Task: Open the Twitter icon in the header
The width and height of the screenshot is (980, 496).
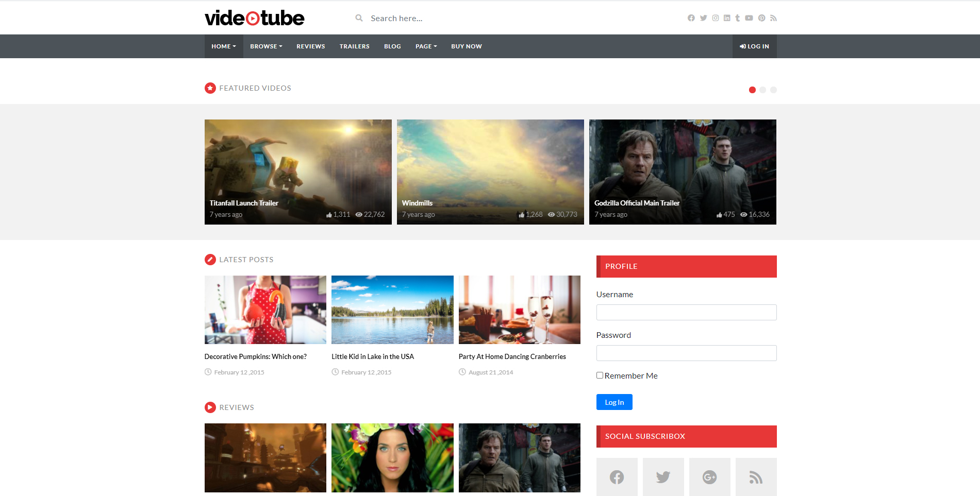Action: 703,18
